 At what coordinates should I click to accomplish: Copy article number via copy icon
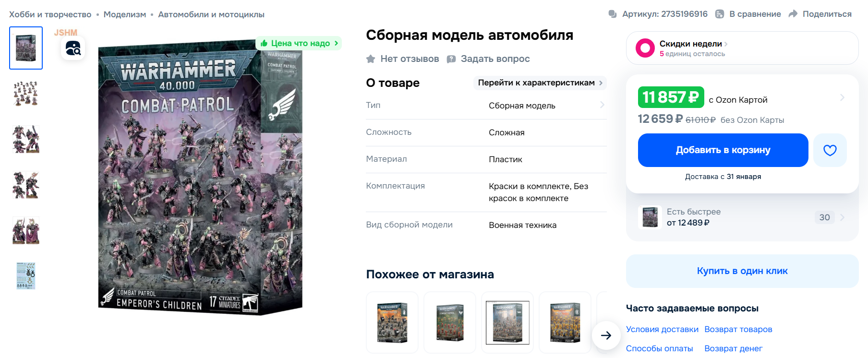tap(613, 14)
